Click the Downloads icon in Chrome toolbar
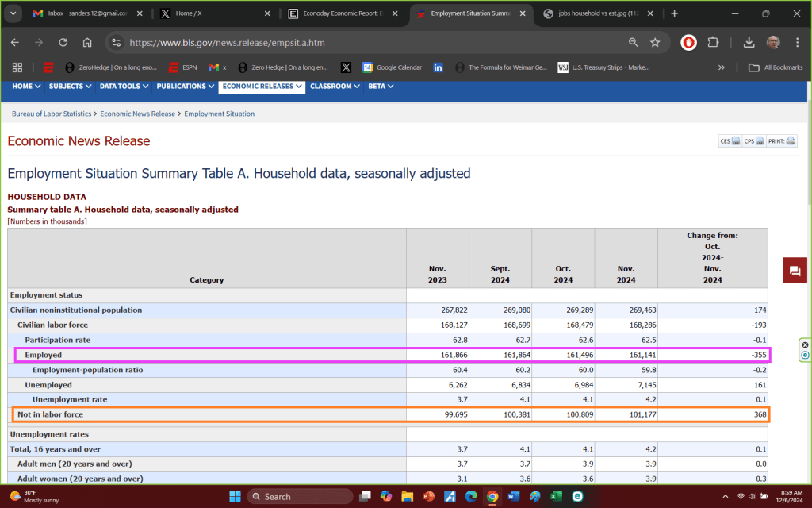The width and height of the screenshot is (812, 508). coord(749,43)
